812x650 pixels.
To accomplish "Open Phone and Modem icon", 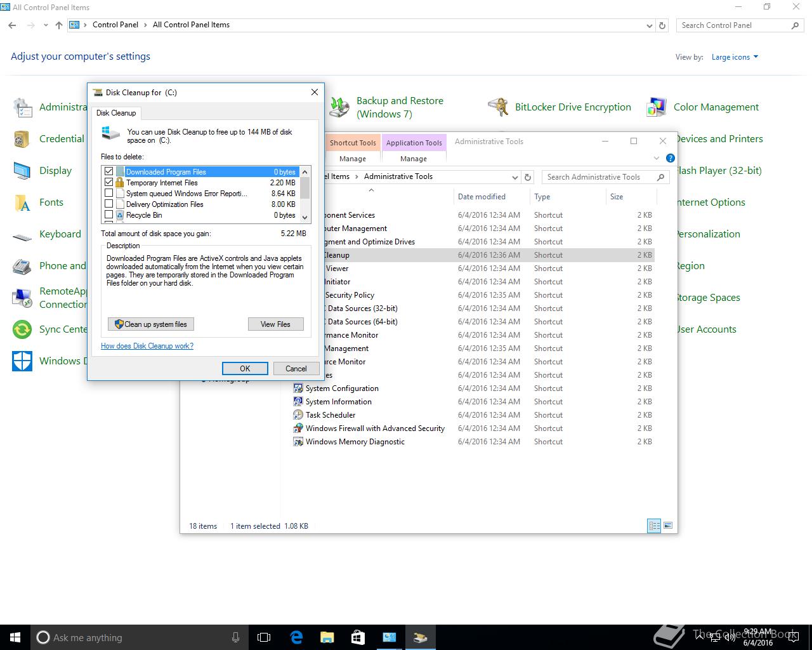I will point(22,266).
